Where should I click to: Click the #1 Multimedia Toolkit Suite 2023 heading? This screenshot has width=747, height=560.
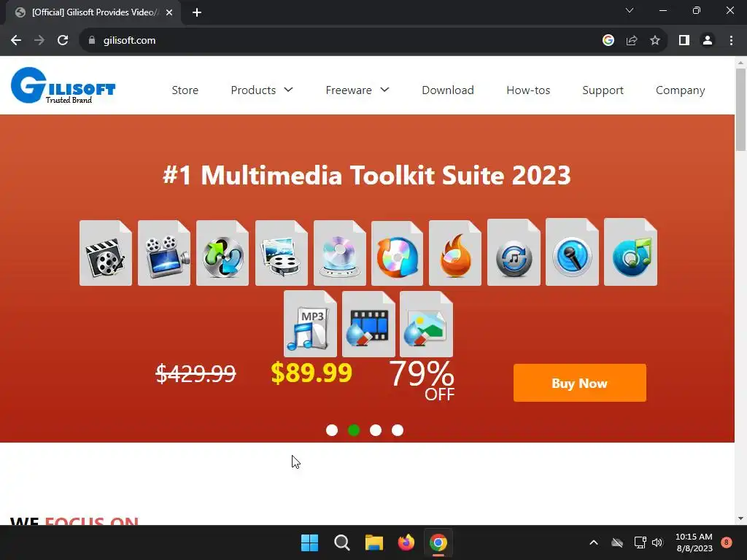(x=367, y=175)
